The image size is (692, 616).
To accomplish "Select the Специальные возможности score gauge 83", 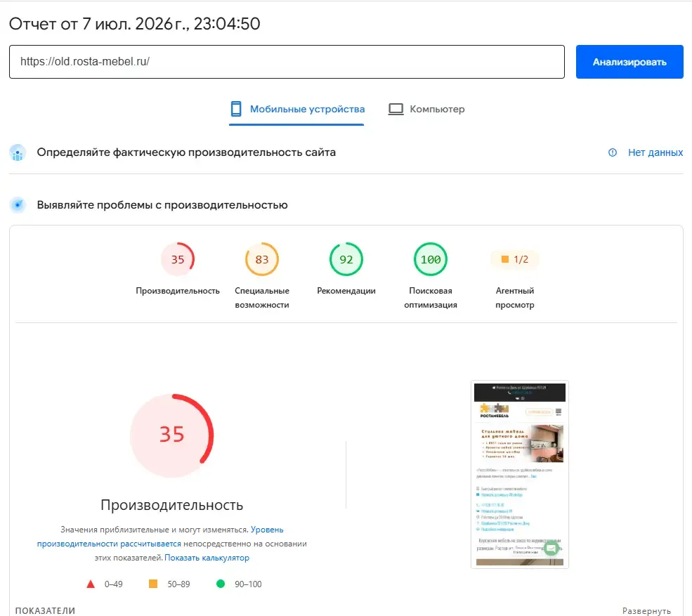I will click(x=262, y=259).
